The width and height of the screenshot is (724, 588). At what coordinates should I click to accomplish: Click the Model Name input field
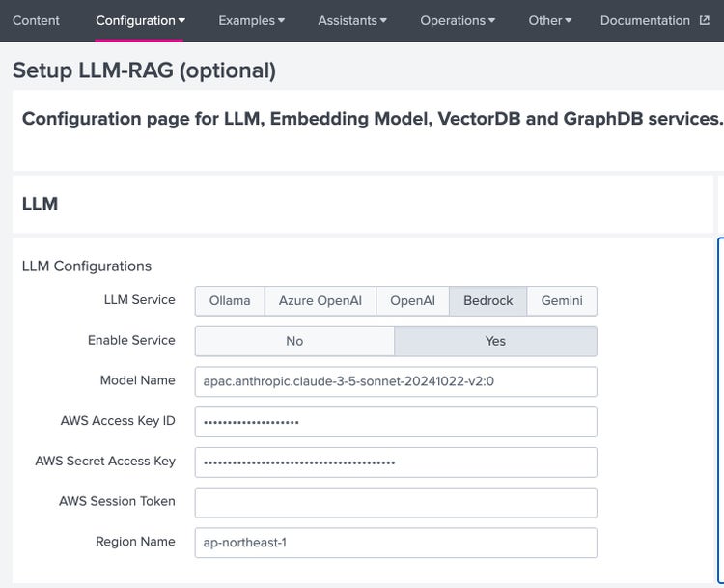(396, 381)
